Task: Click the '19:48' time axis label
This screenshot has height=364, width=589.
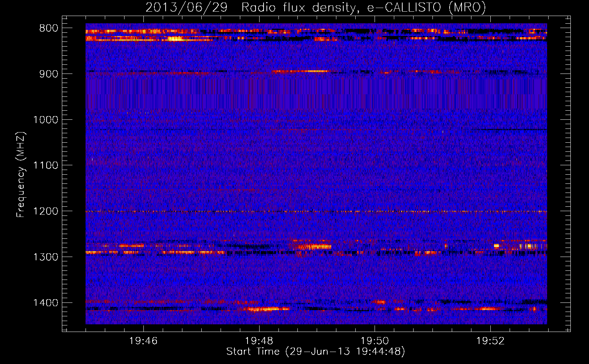Action: [x=259, y=341]
